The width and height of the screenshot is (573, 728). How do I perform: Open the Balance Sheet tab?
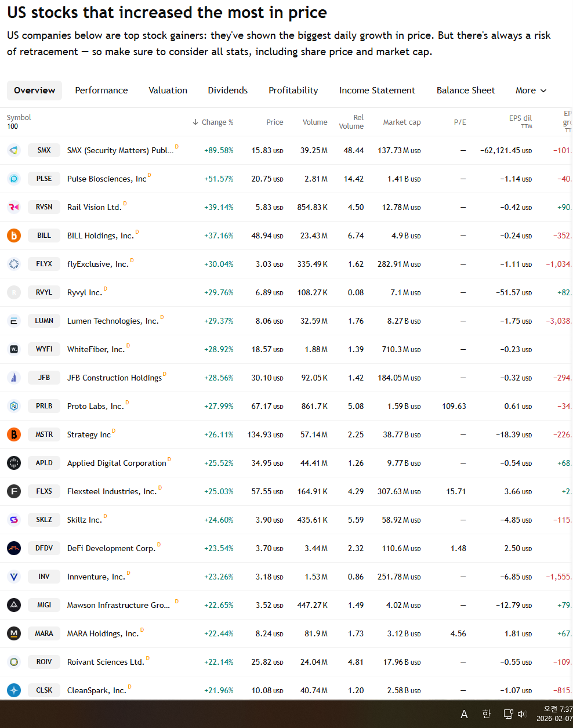466,90
